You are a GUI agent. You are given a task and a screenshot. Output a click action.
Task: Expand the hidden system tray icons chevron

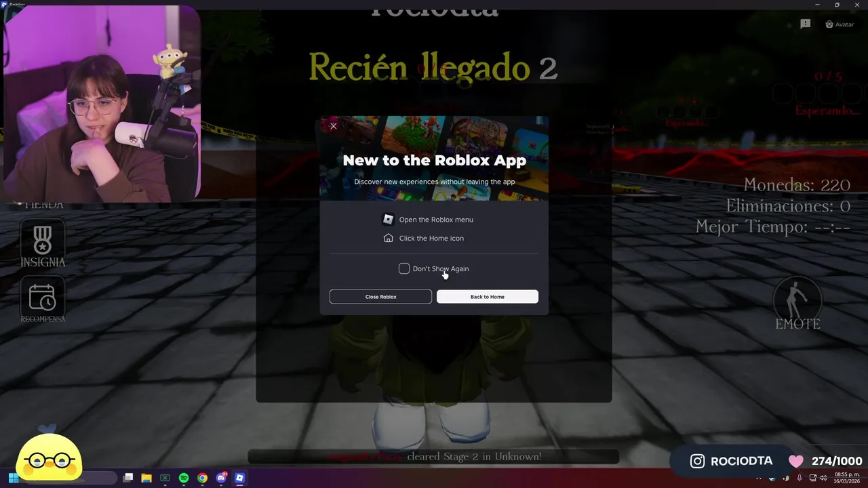pyautogui.click(x=759, y=479)
